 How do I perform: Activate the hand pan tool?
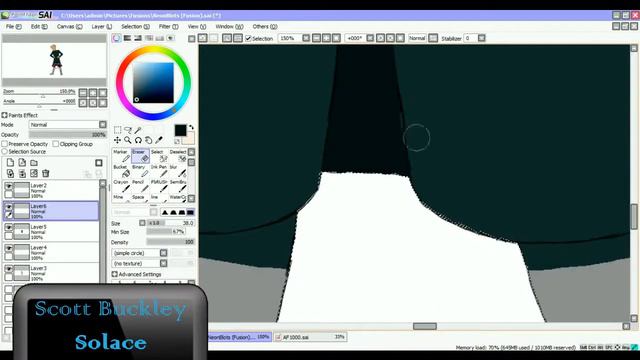click(149, 140)
